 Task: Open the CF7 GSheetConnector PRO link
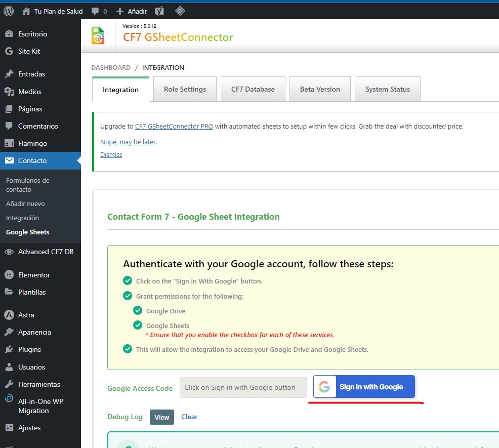pos(174,127)
